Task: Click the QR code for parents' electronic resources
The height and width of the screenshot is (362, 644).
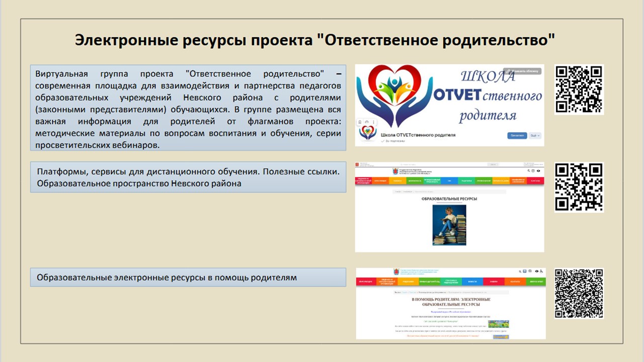Action: tap(579, 293)
